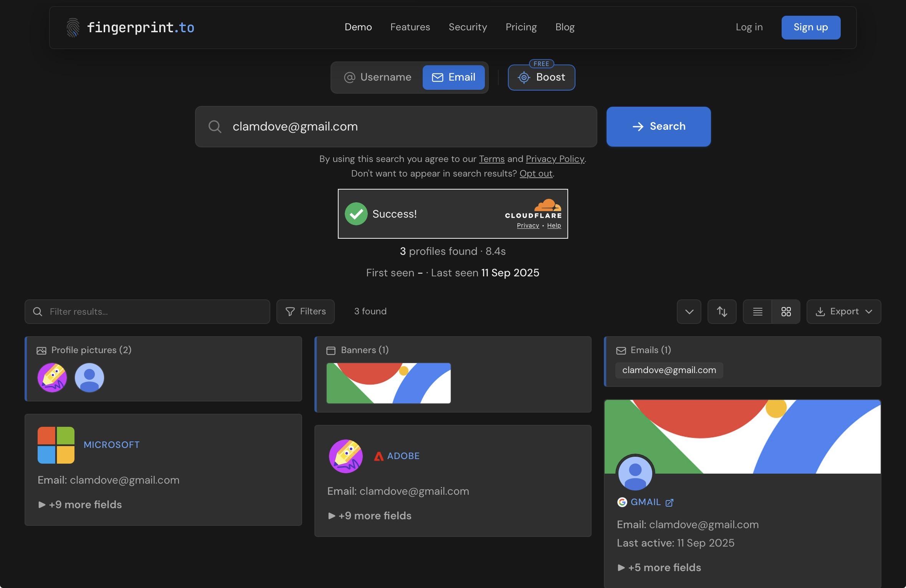
Task: Open the Privacy Policy link
Action: click(555, 159)
